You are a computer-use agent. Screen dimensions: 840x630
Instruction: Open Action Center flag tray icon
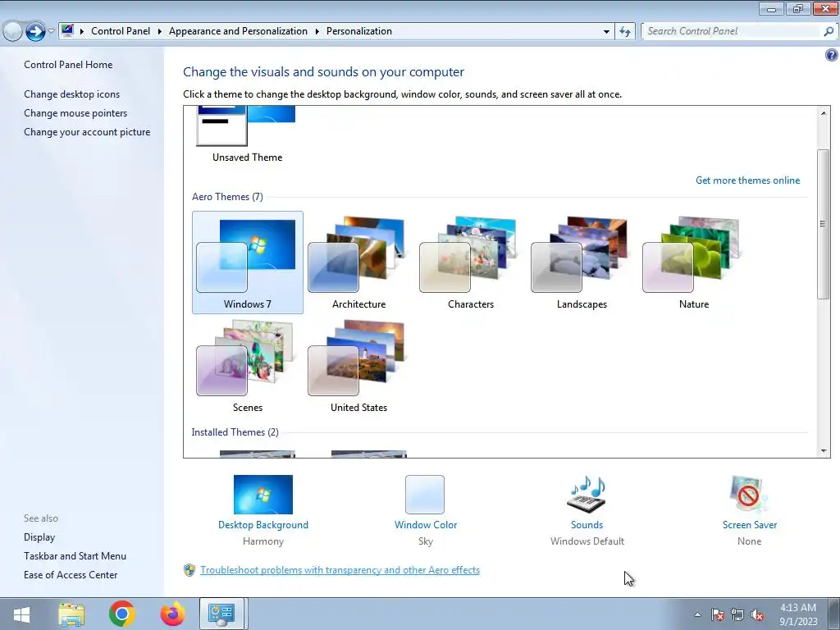point(717,615)
